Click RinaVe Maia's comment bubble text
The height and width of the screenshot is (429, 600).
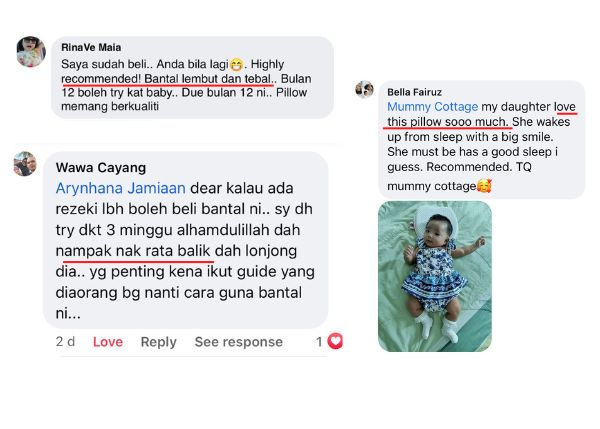point(186,85)
